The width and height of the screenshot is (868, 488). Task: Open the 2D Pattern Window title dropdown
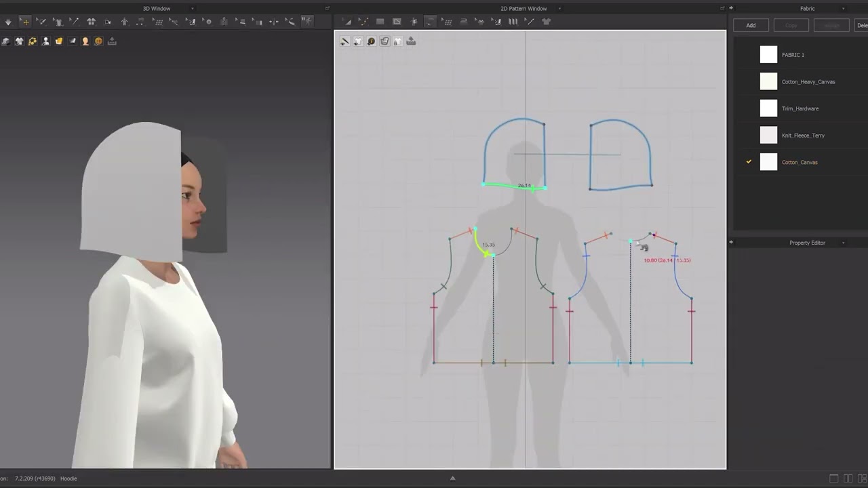point(561,9)
